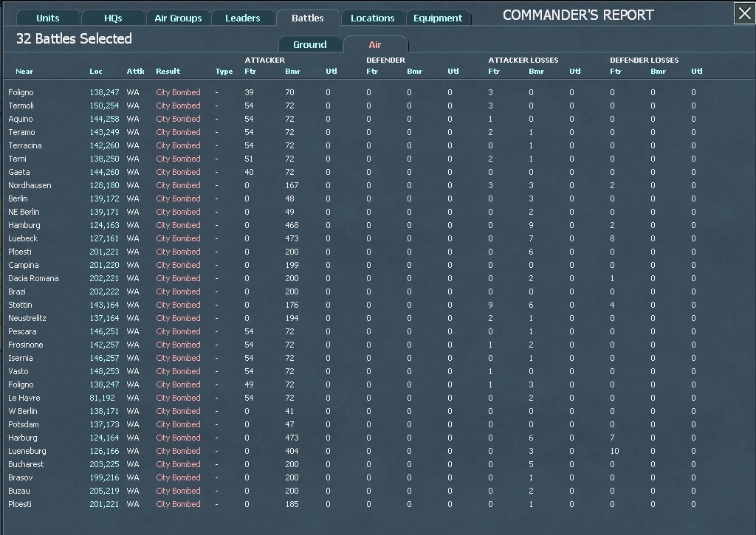Open Campina location 201,220
756x535 pixels.
[104, 265]
